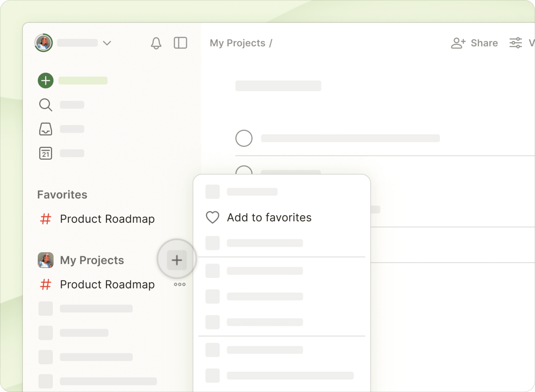Viewport: 535px width, 392px height.
Task: Collapse the My Projects section header
Action: [x=92, y=260]
